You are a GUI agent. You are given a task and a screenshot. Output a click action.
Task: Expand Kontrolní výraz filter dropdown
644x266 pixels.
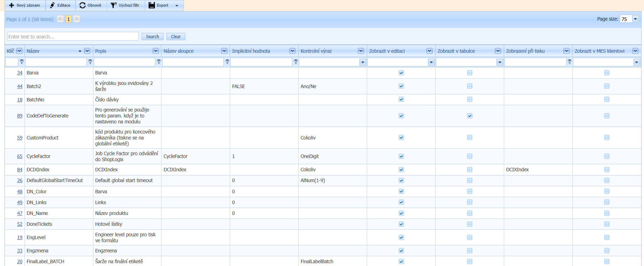(363, 62)
